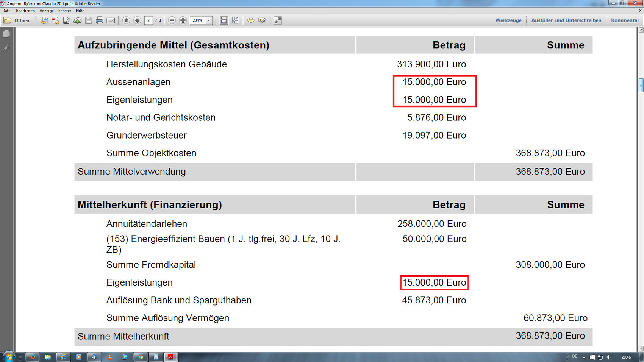644x362 pixels.
Task: Zoom out using the minus button
Action: click(172, 20)
